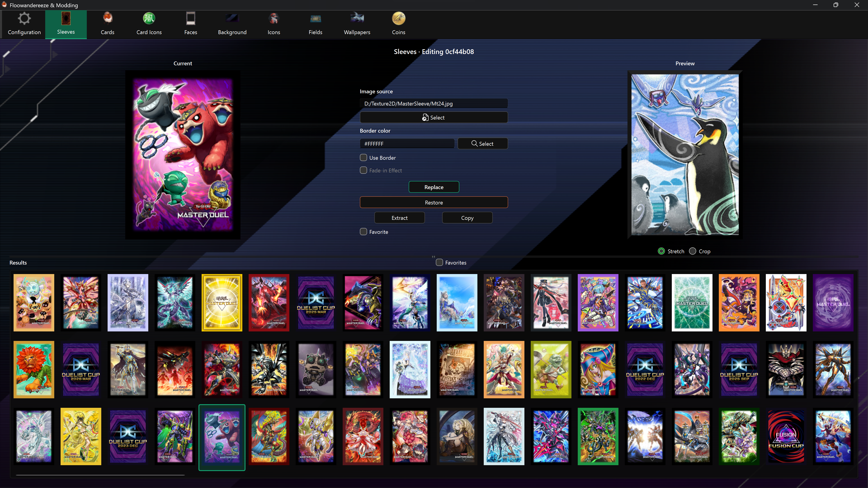Open the Wallpapers tab
The width and height of the screenshot is (868, 488).
pos(357,24)
